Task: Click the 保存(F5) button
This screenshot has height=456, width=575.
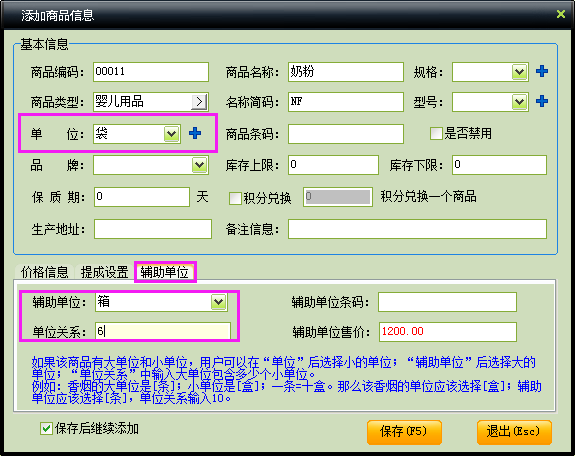Action: click(404, 432)
